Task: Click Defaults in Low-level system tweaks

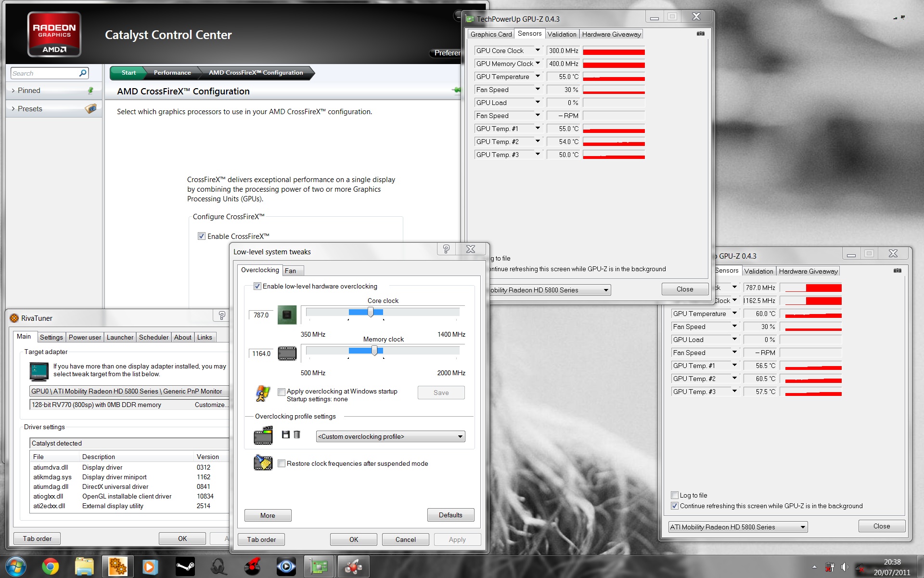Action: (450, 515)
